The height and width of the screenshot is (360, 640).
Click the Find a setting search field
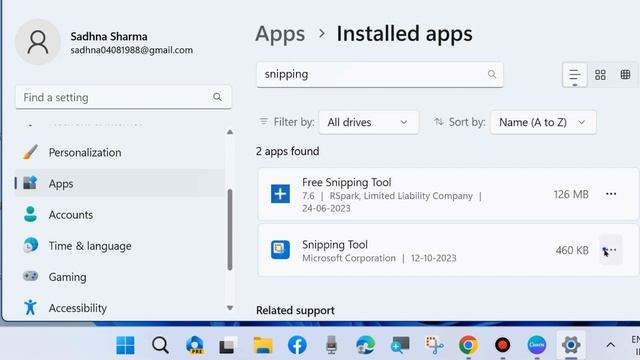click(x=123, y=97)
